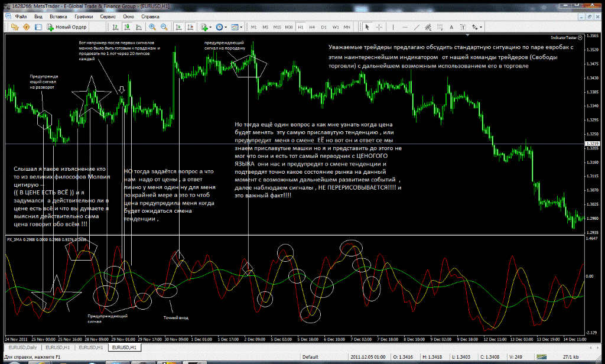Image resolution: width=605 pixels, height=364 pixels.
Task: Pick the trendline drawing tool
Action: point(415,27)
